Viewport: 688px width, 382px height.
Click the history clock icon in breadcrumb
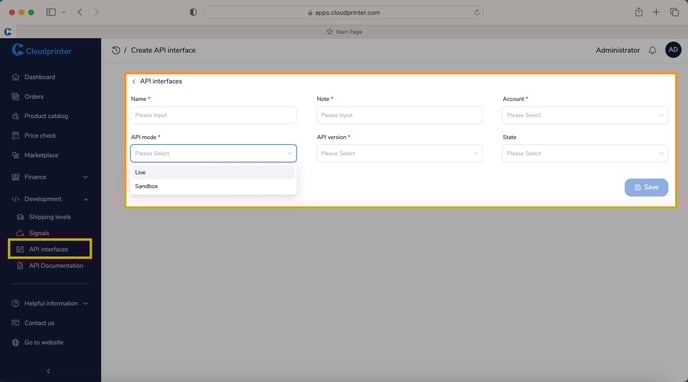click(x=116, y=50)
